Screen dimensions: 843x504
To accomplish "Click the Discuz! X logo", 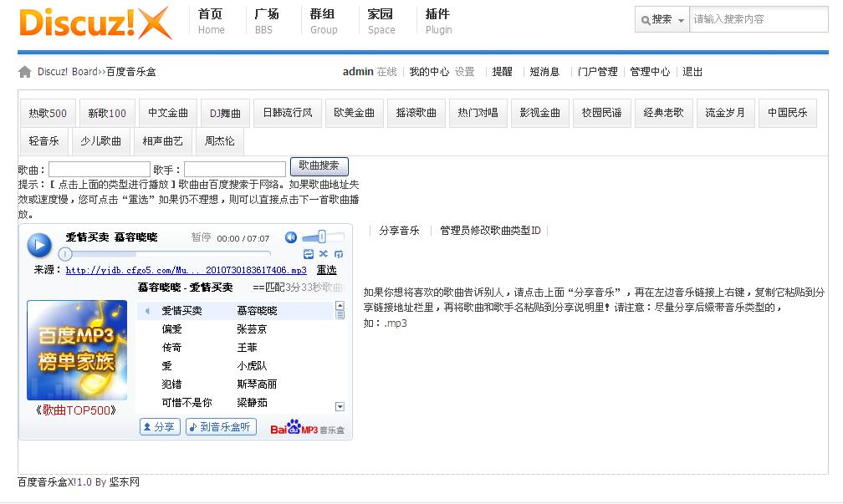I will pyautogui.click(x=95, y=23).
